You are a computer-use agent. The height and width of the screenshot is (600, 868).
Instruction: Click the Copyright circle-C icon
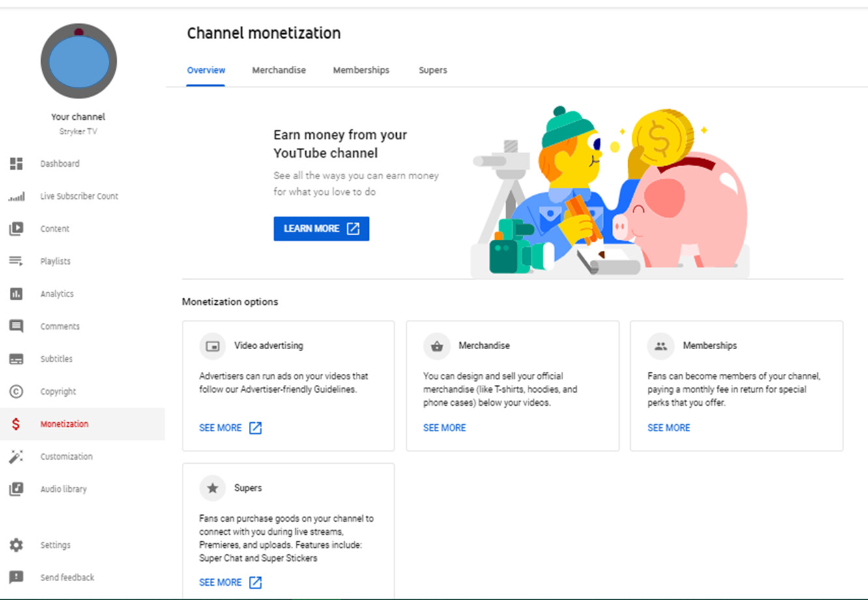16,392
